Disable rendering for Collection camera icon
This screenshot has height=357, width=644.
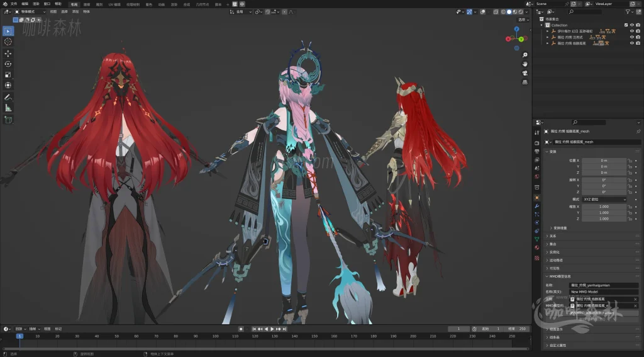638,25
